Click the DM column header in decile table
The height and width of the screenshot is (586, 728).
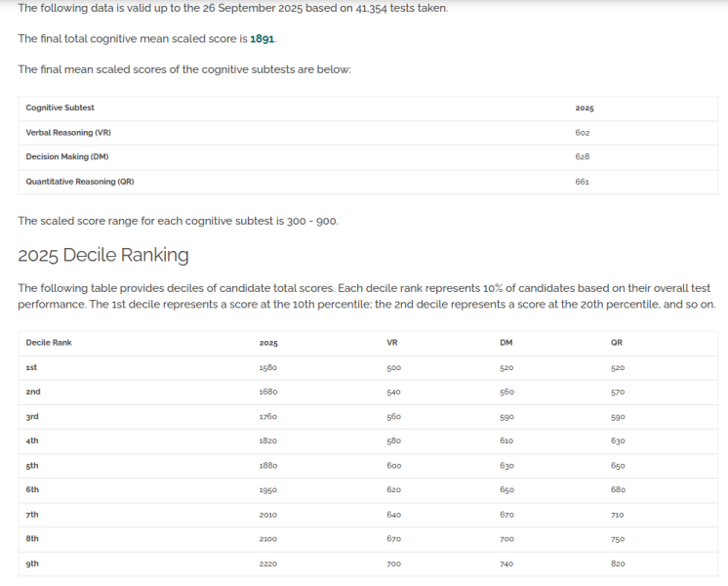coord(506,343)
